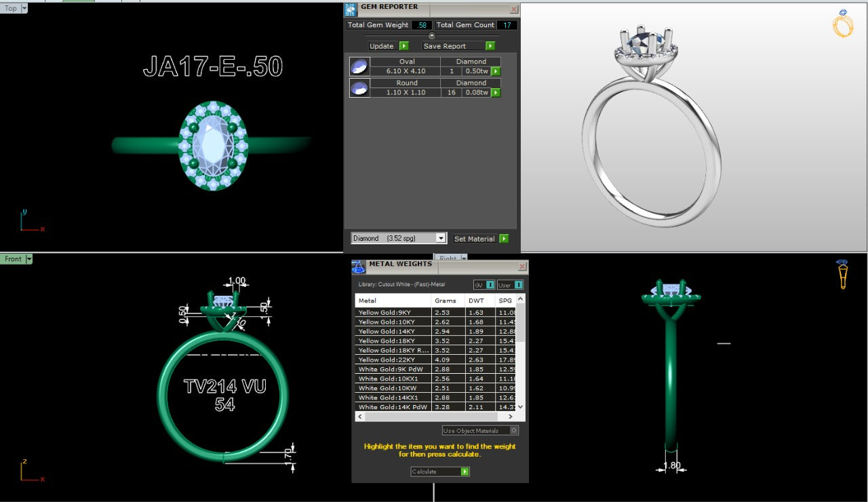
Task: Click the 1.80 dimension in Right viewport
Action: 671,466
